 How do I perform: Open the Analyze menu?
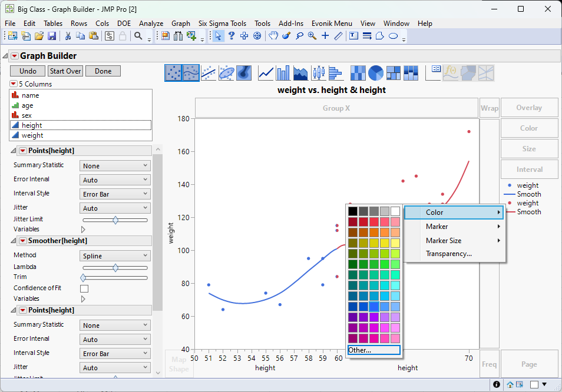tap(151, 24)
